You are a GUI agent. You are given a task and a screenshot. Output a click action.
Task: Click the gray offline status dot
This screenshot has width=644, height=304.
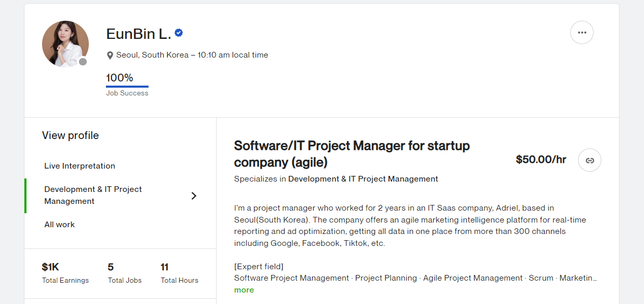point(83,62)
